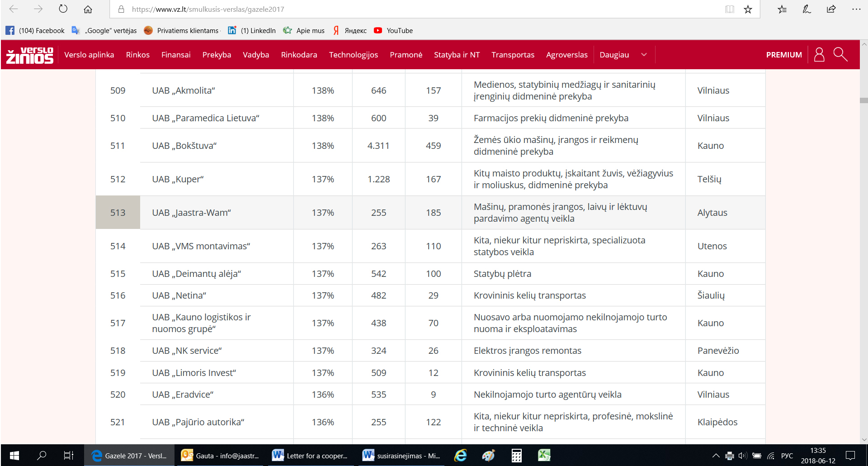Switch to Letter for a cooper... Word document

(311, 456)
